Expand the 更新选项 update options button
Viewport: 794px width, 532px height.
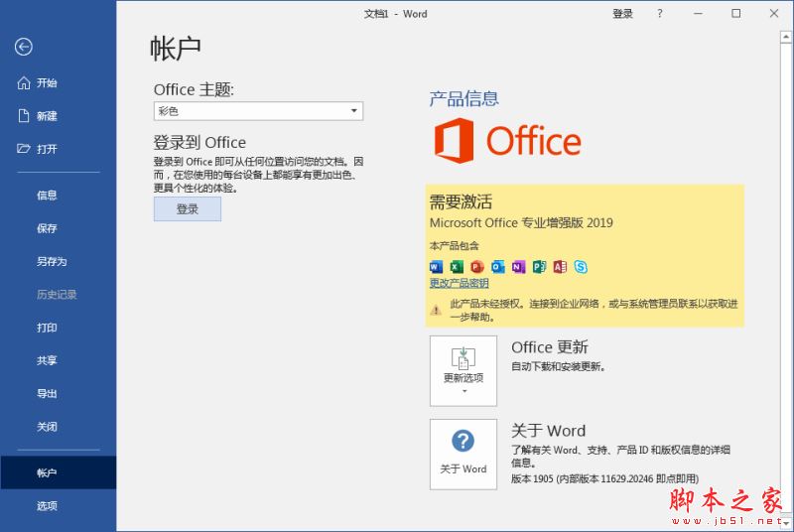[463, 370]
